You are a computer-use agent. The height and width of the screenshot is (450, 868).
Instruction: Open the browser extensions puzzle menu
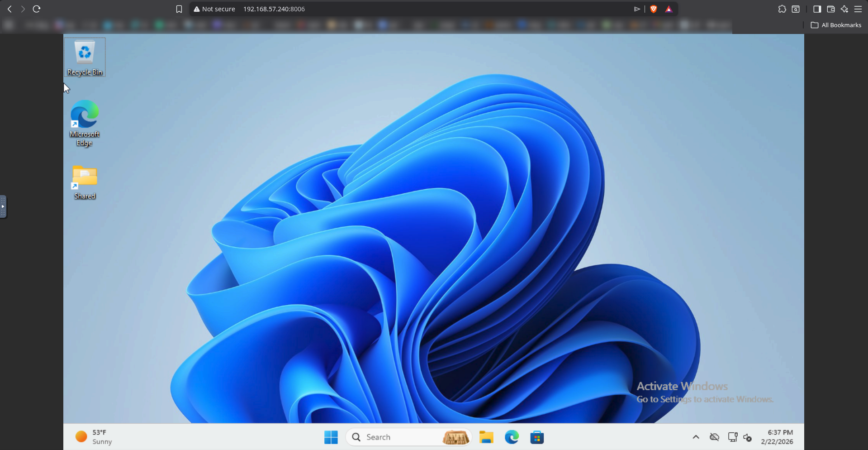pos(782,9)
